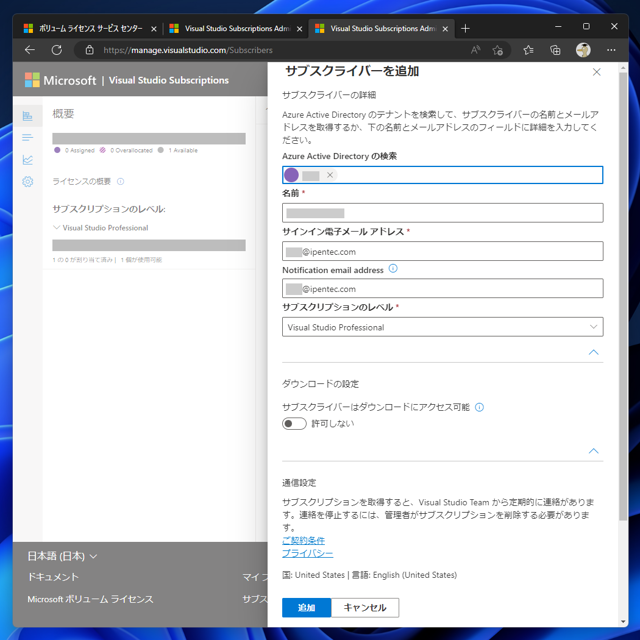The image size is (640, 640).
Task: Open the プライバシー link
Action: tap(307, 553)
